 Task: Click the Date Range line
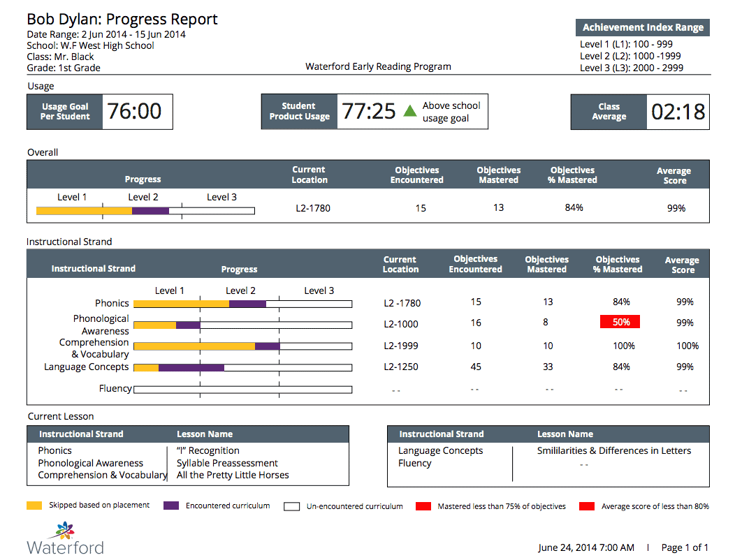pos(106,35)
